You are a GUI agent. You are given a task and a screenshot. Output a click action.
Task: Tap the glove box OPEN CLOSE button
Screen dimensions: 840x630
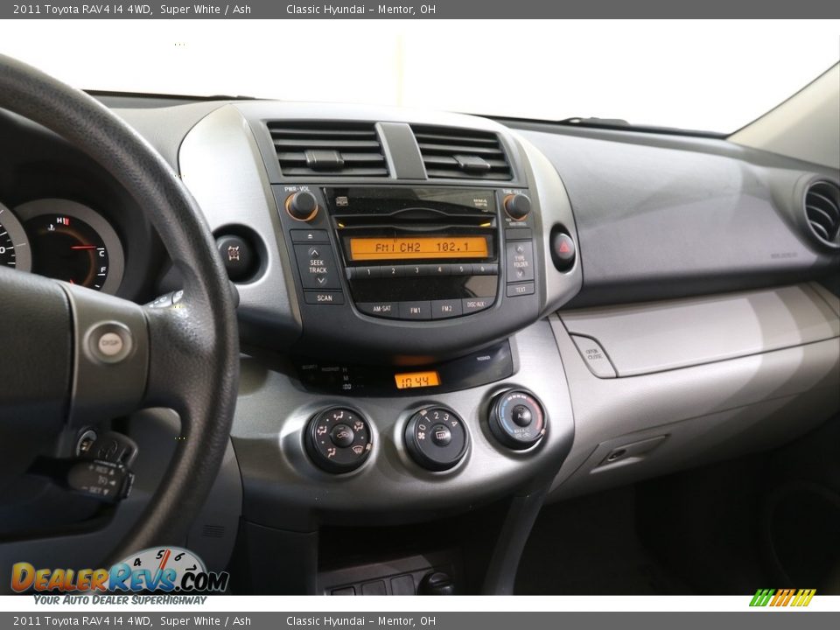pyautogui.click(x=593, y=355)
